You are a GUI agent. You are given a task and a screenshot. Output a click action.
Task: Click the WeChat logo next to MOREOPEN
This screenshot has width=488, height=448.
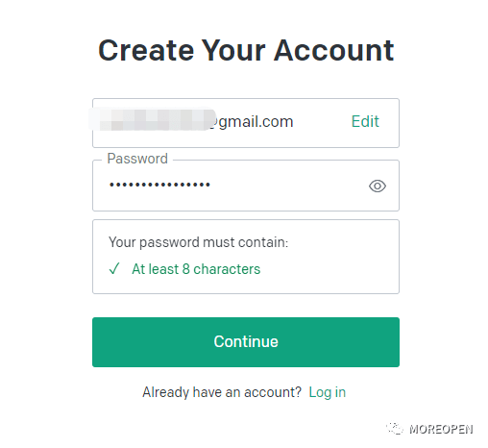pos(394,429)
